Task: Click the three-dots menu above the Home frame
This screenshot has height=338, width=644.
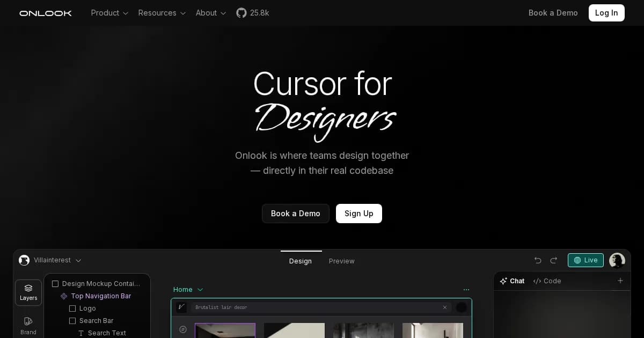Action: (466, 290)
